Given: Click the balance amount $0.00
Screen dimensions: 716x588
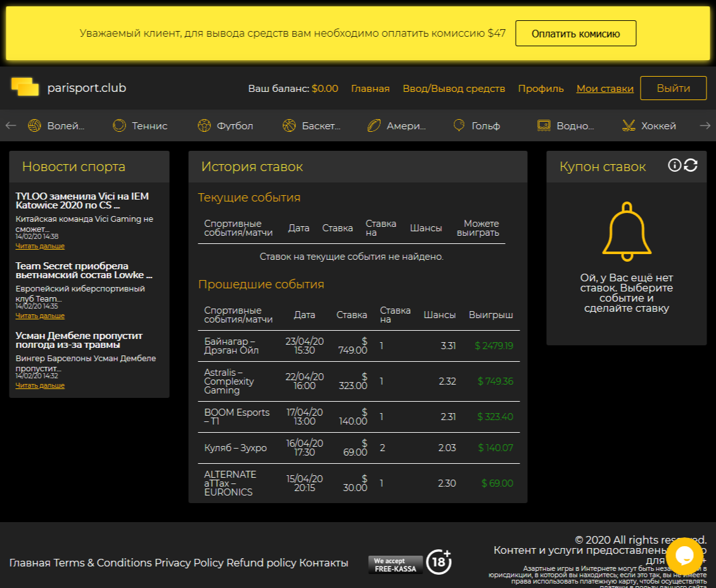Looking at the screenshot, I should (325, 89).
